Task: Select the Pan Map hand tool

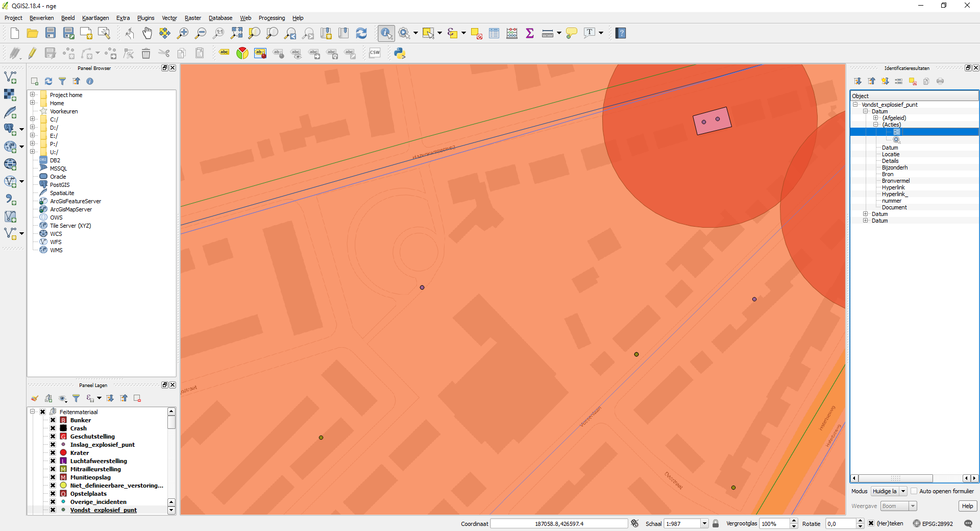Action: pyautogui.click(x=147, y=33)
